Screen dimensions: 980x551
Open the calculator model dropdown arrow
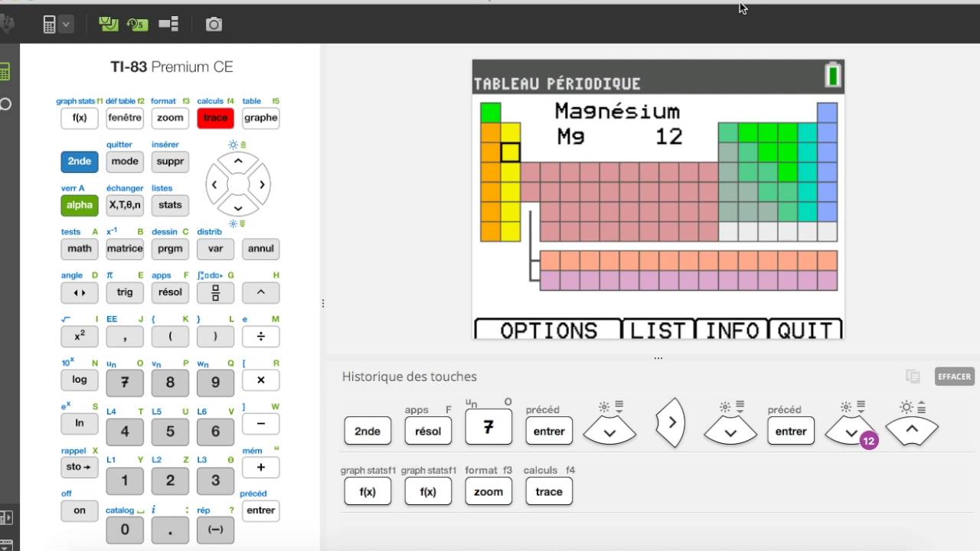67,24
